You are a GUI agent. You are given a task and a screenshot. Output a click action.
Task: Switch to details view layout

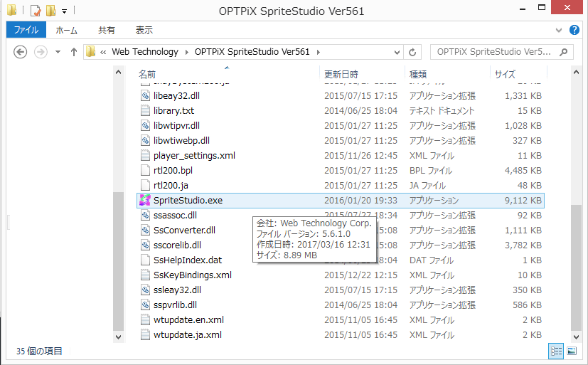(x=556, y=351)
